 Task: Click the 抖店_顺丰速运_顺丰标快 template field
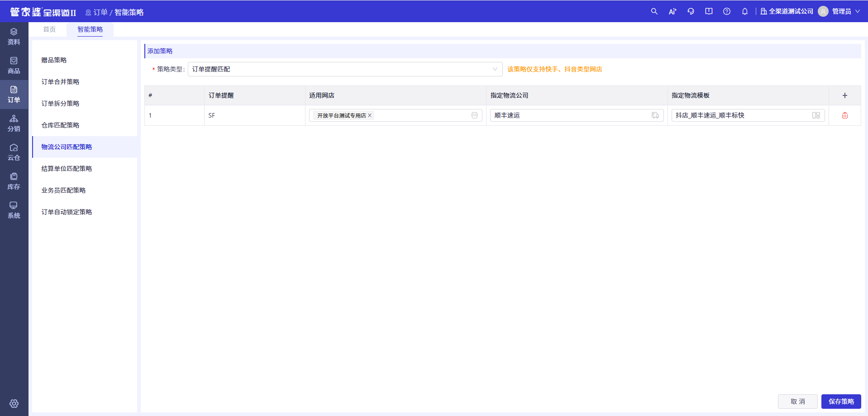(748, 115)
